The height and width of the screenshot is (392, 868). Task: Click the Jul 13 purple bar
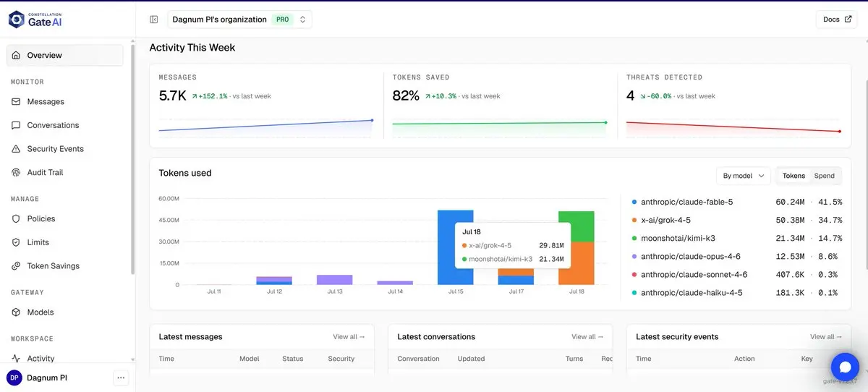click(335, 280)
